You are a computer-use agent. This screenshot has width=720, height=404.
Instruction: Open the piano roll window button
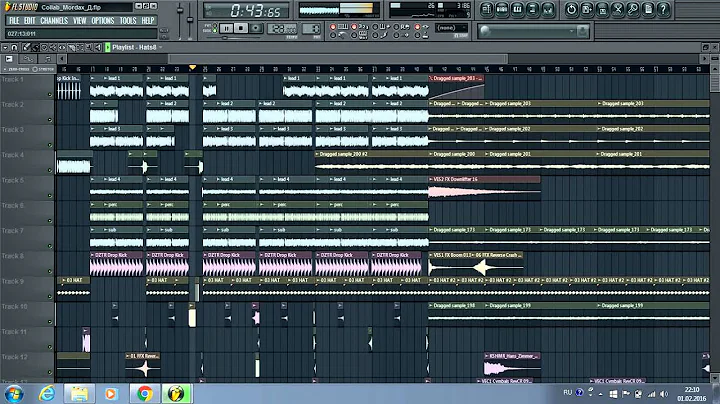point(517,9)
